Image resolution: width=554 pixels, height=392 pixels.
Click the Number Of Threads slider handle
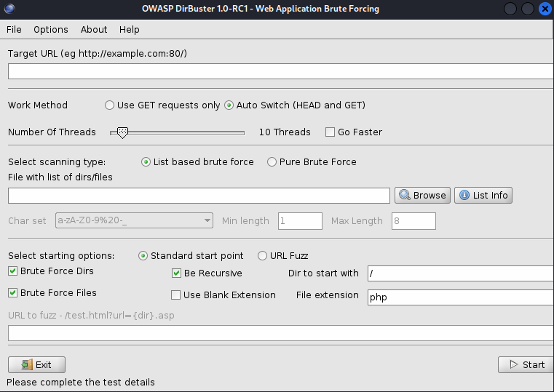(122, 132)
